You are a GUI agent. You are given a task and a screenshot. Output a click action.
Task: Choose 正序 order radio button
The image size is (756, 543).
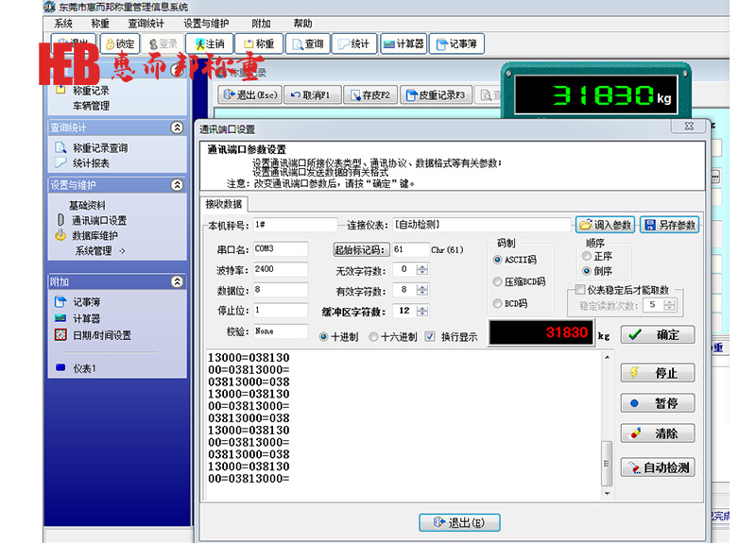(588, 256)
